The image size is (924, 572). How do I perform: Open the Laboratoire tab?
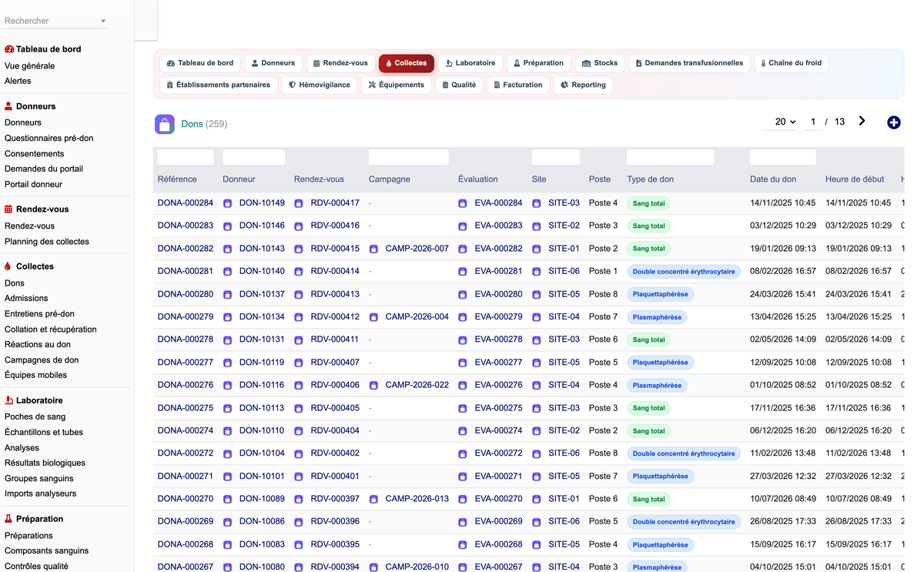[x=470, y=63]
